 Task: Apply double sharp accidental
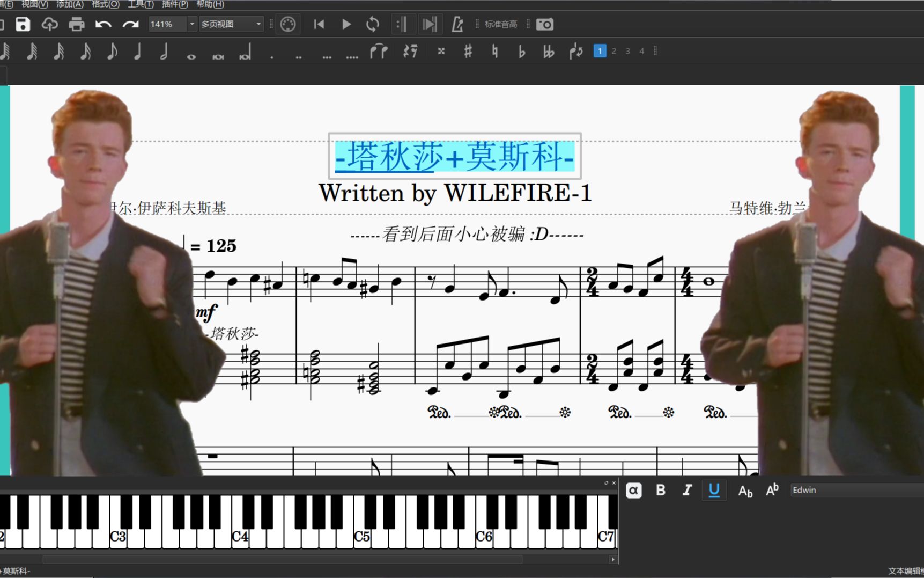point(441,52)
